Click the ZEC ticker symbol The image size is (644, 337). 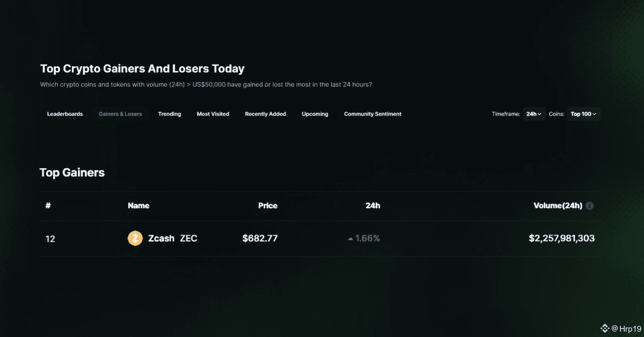click(188, 238)
